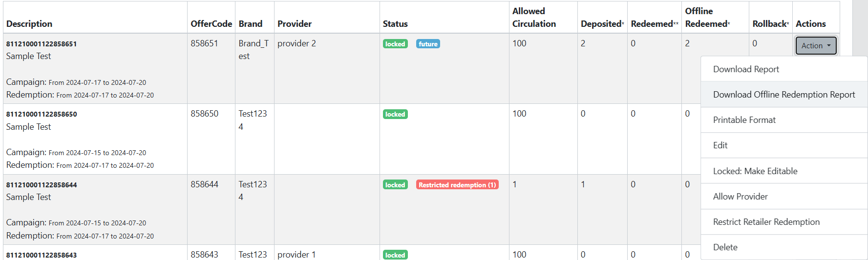Choose Locked: Make Editable option
868x260 pixels.
click(x=755, y=171)
